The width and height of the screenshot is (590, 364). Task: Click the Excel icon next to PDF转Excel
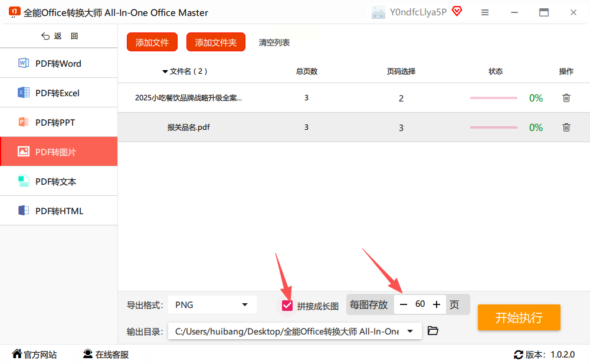[24, 92]
